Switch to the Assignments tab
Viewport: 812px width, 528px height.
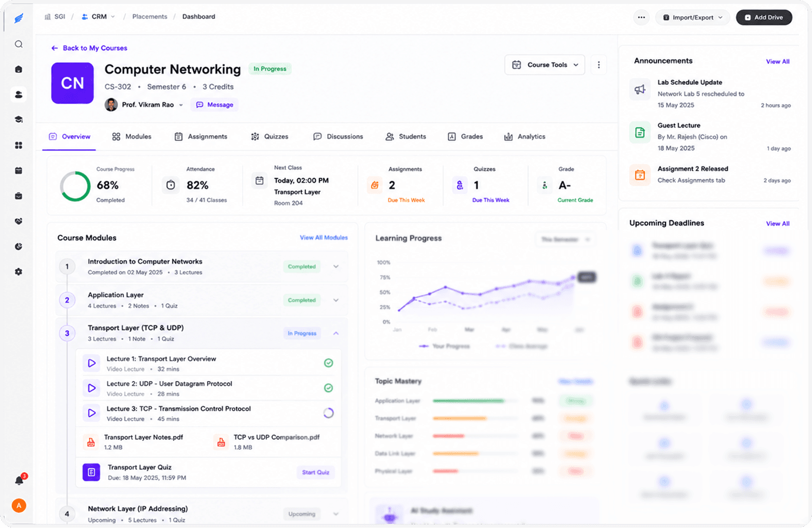pyautogui.click(x=201, y=136)
